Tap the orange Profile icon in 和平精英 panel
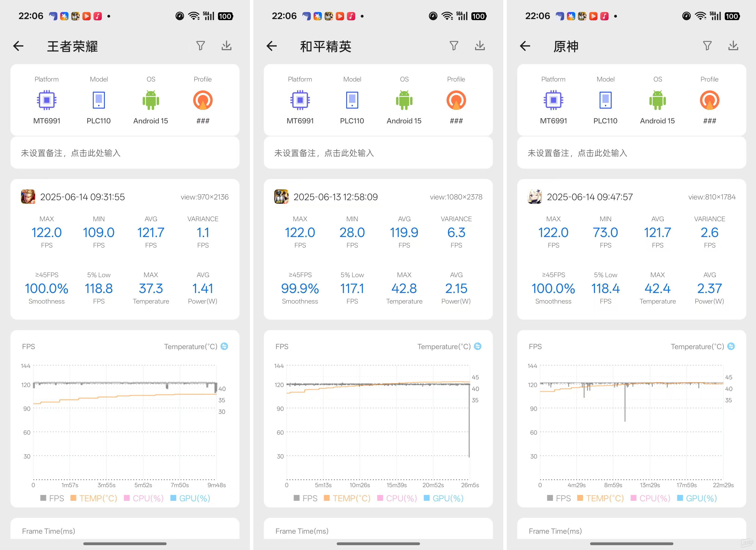The height and width of the screenshot is (550, 756). (x=456, y=100)
